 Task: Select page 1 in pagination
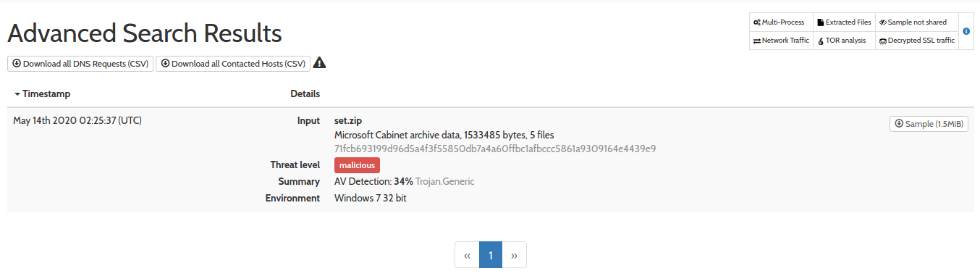[x=491, y=255]
